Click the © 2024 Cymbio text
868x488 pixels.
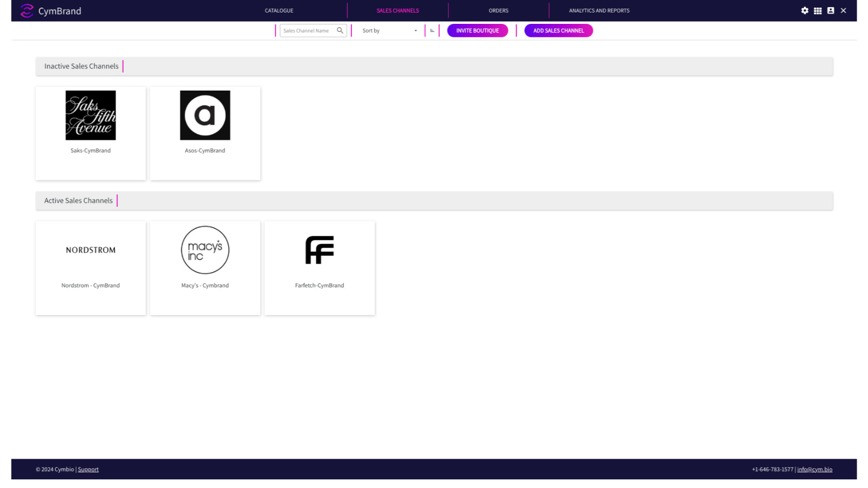pos(55,470)
